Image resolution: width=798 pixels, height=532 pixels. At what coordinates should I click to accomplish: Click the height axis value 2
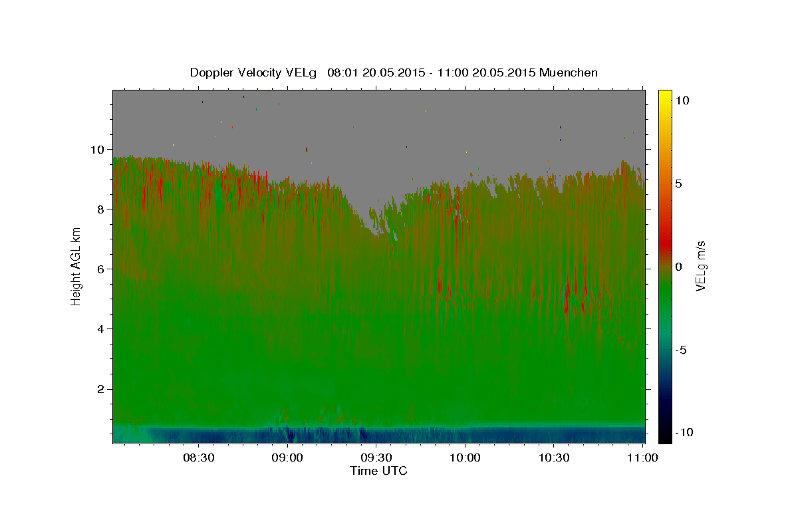click(102, 389)
